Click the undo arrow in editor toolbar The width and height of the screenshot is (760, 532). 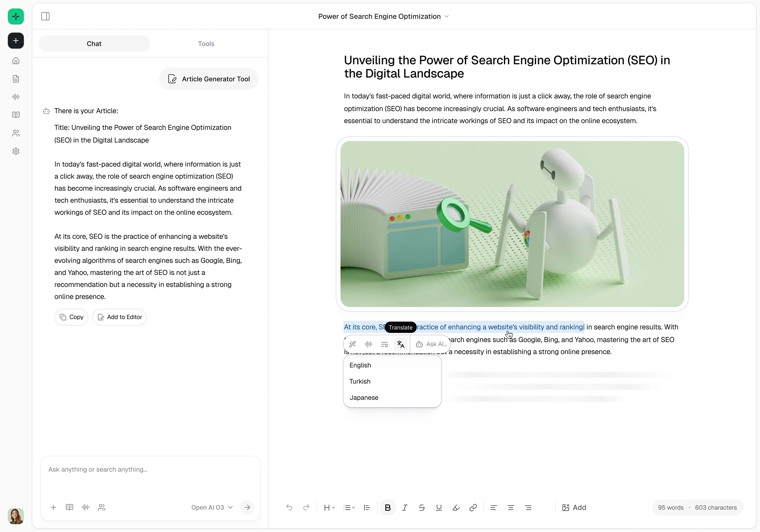(289, 508)
